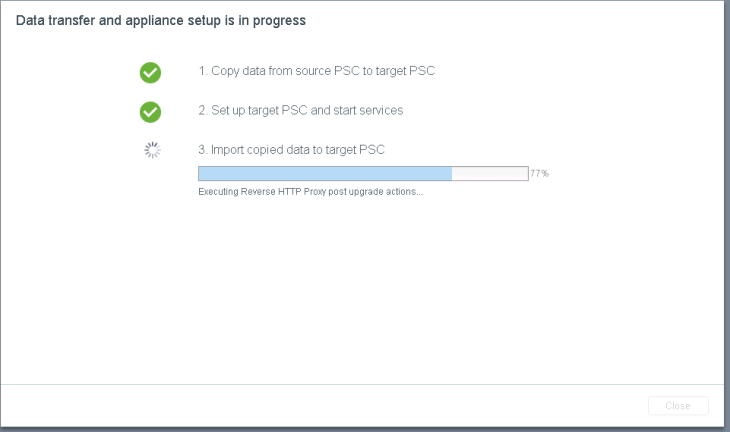
Task: Click the disabled Close button
Action: tap(678, 406)
